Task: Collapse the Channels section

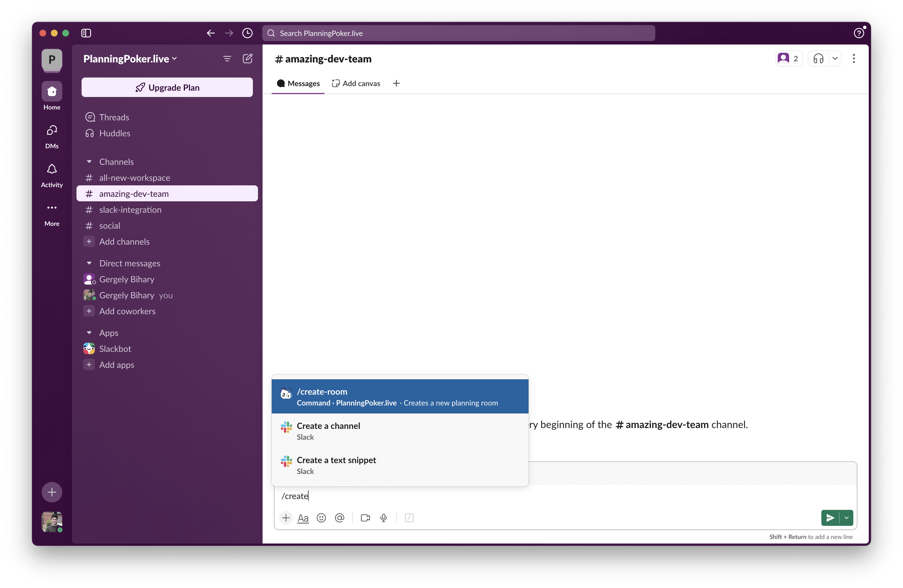Action: pyautogui.click(x=89, y=161)
